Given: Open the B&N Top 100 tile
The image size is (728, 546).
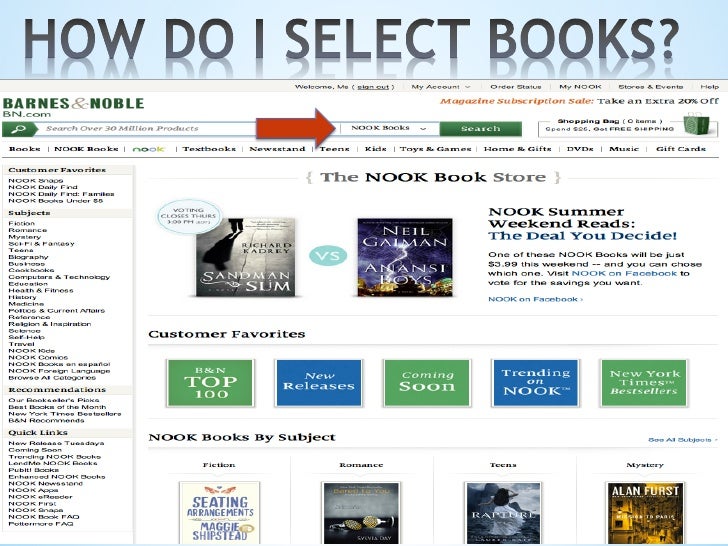Looking at the screenshot, I should 210,383.
